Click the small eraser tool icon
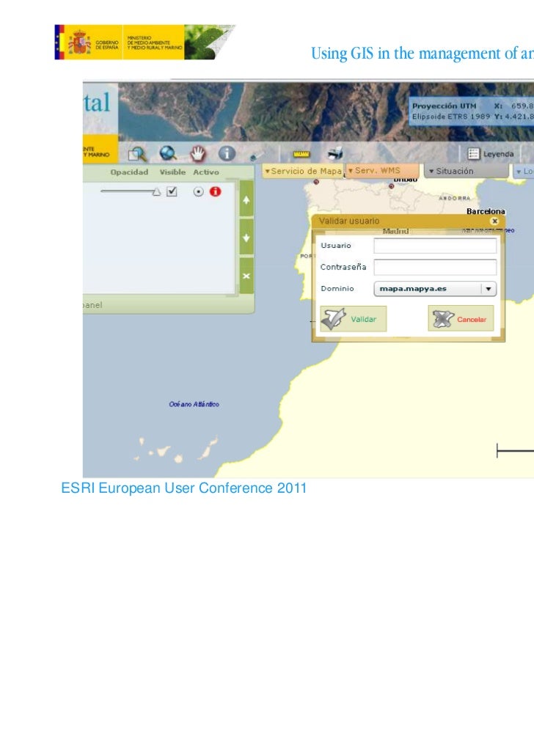 [257, 155]
